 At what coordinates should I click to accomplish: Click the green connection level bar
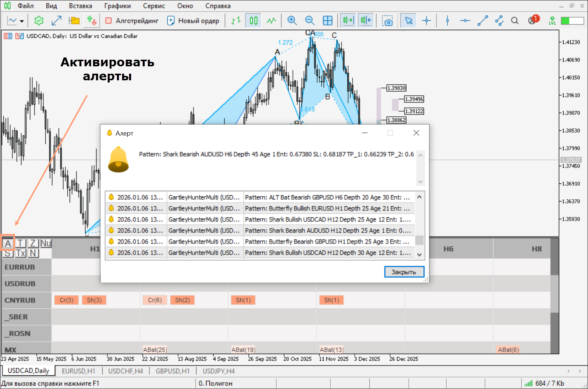(x=572, y=21)
